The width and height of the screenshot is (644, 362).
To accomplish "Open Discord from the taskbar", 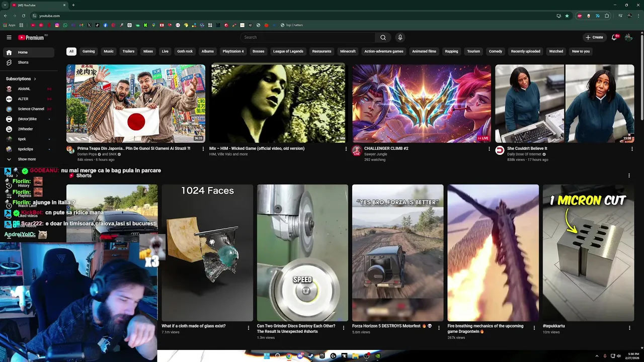I will pyautogui.click(x=300, y=356).
